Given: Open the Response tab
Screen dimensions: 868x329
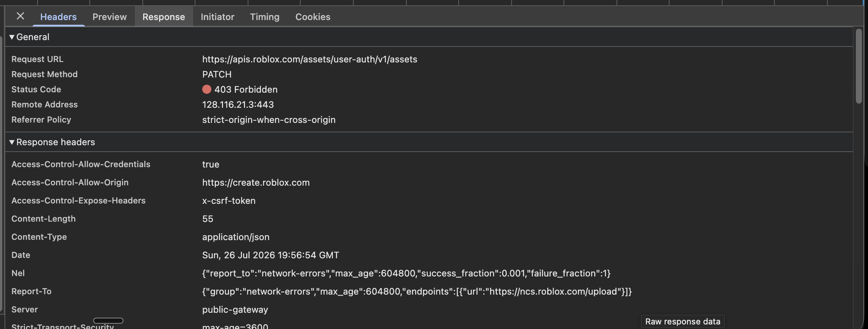Looking at the screenshot, I should [164, 17].
